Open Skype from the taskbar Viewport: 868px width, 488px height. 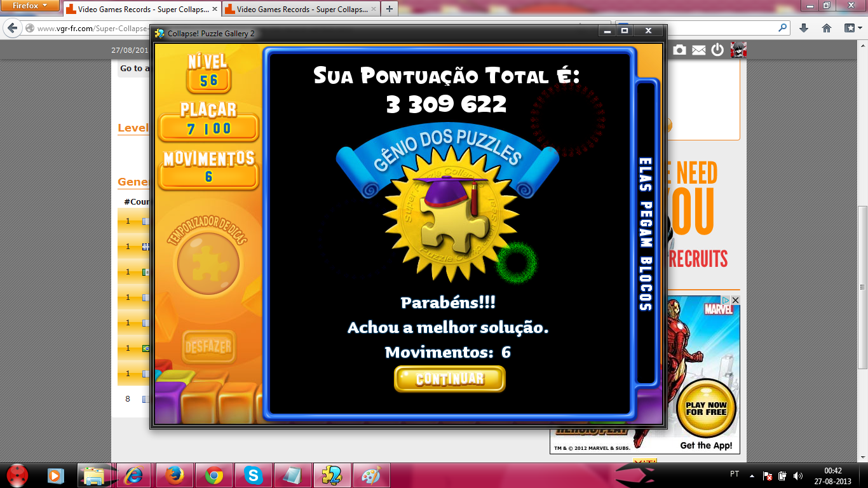tap(254, 475)
